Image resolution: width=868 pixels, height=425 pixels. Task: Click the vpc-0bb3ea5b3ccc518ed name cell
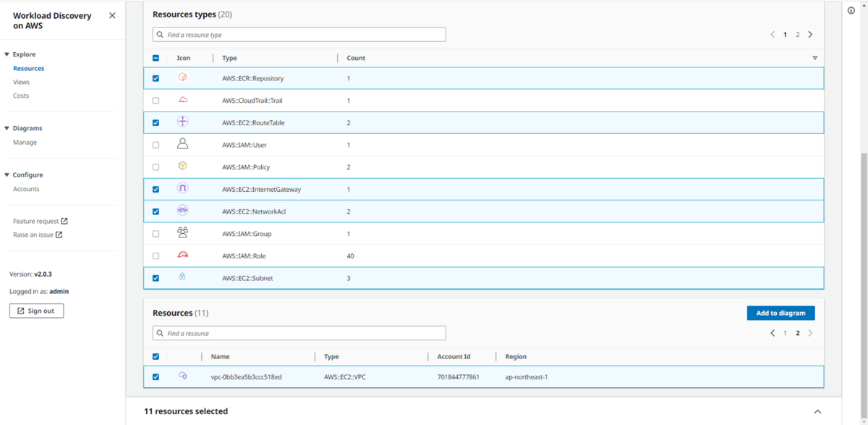point(246,376)
